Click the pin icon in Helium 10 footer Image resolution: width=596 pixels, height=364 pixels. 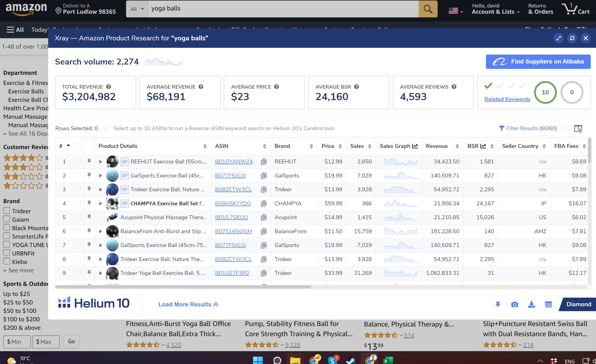[498, 304]
